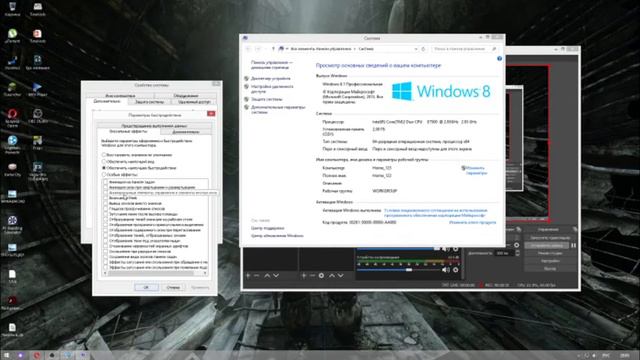Move source down arrow in OBS sources panel

click(341, 276)
